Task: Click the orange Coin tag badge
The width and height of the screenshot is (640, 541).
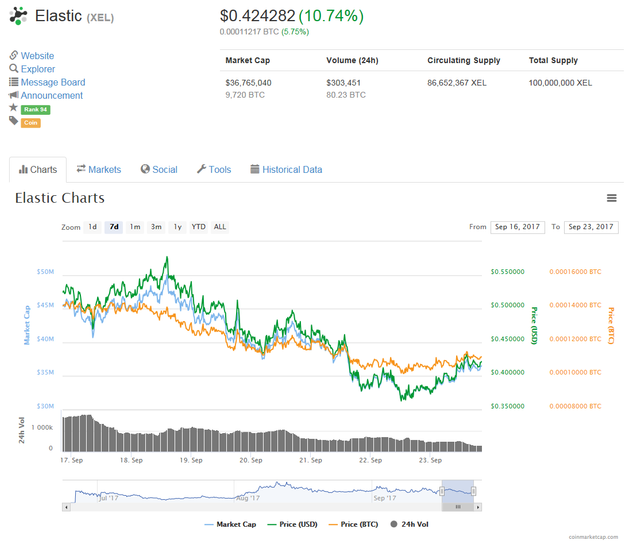Action: pyautogui.click(x=31, y=122)
